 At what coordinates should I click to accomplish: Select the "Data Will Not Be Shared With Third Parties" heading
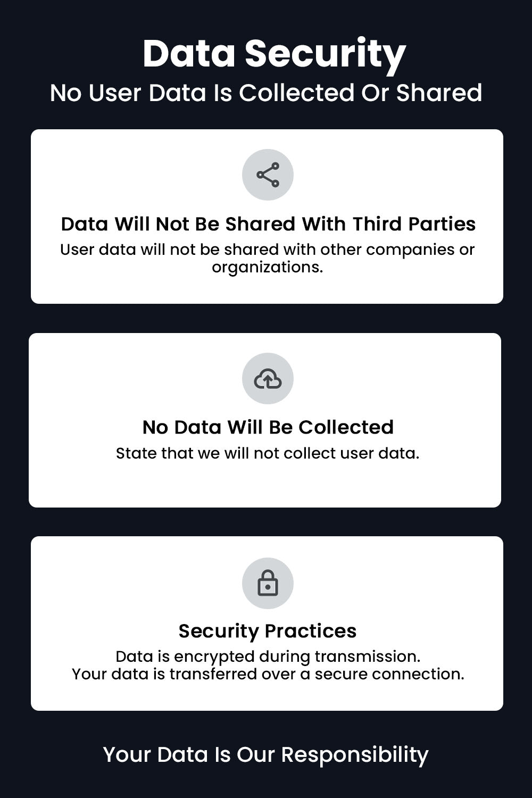[x=268, y=224]
